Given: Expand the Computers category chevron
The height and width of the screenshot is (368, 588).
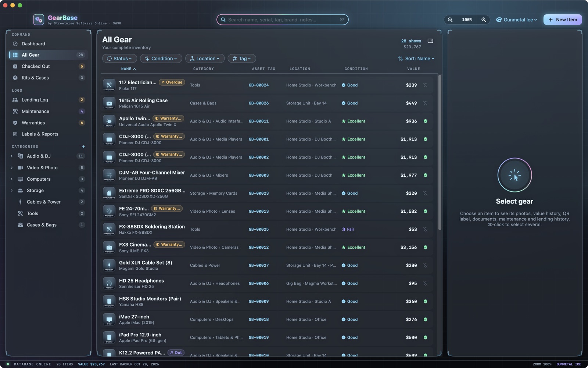Looking at the screenshot, I should coord(11,179).
